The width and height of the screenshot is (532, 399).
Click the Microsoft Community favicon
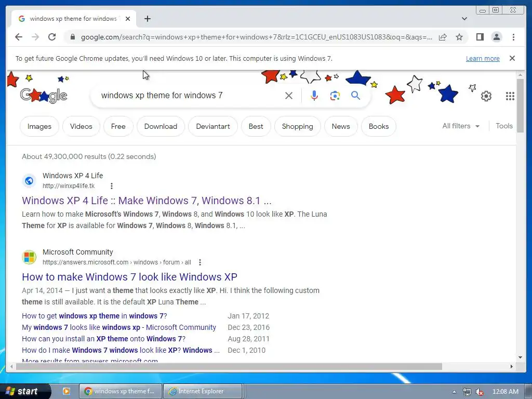click(29, 257)
